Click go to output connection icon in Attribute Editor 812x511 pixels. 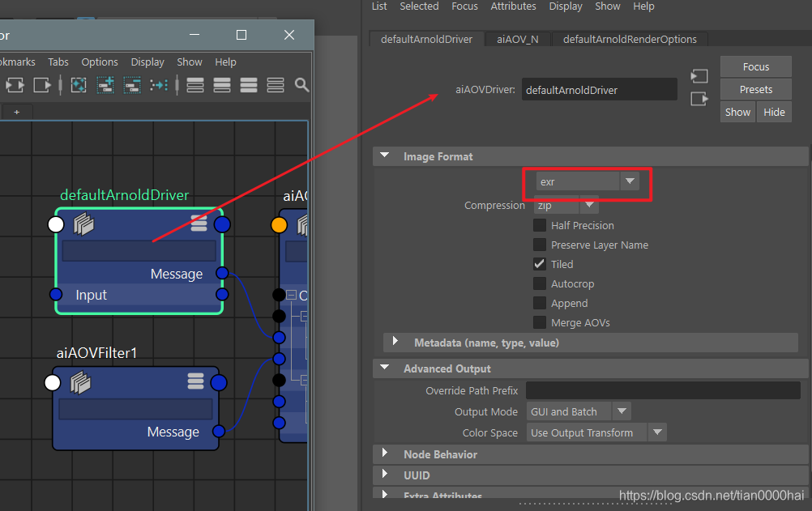pyautogui.click(x=699, y=98)
